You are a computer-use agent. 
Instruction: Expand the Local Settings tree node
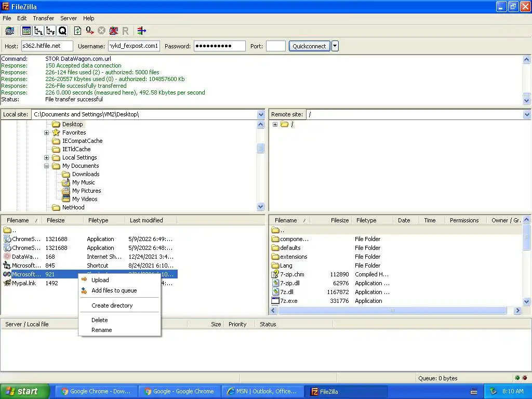[x=46, y=158]
